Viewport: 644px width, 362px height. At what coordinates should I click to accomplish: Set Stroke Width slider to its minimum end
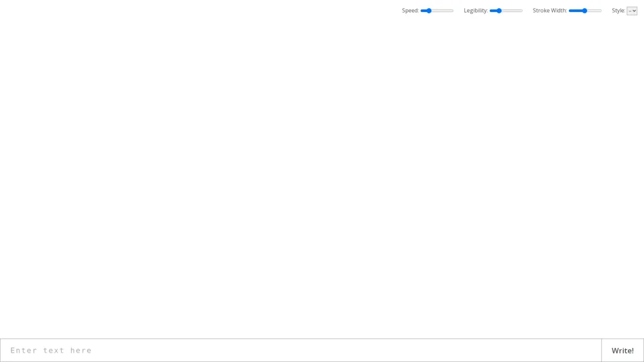pyautogui.click(x=570, y=11)
